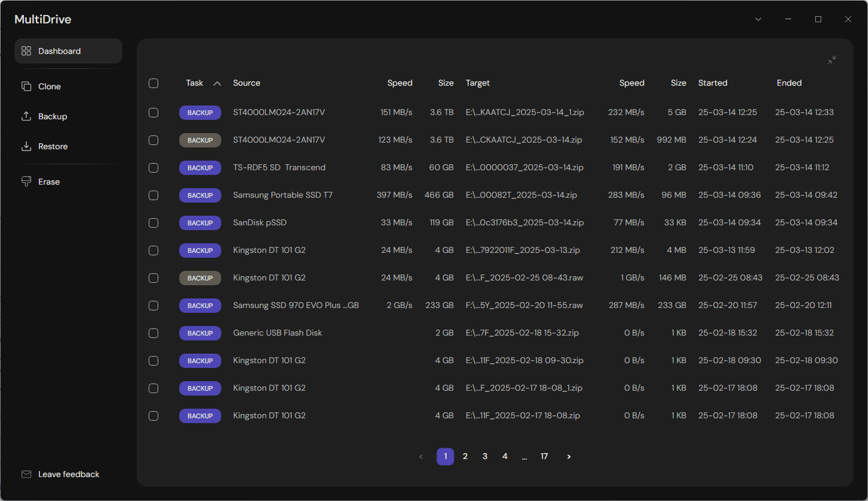Check the Samsung Portable SSD T7 row checkbox

tap(153, 195)
